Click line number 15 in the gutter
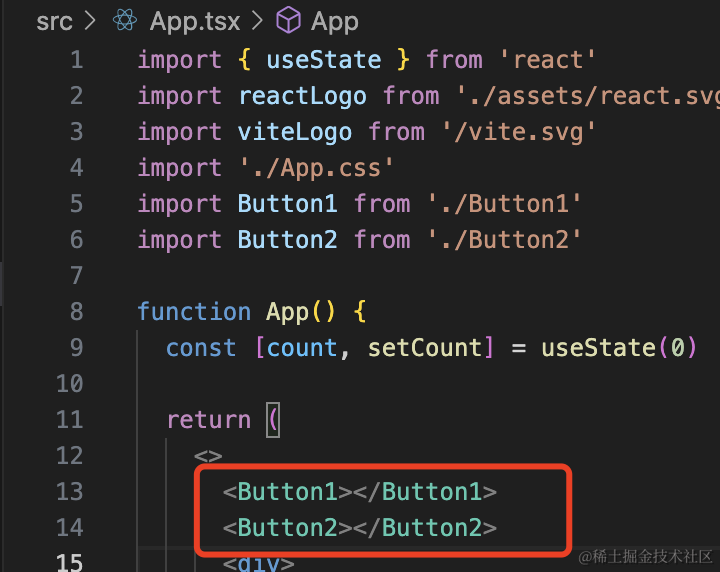Viewport: 720px width, 572px height. 69,562
